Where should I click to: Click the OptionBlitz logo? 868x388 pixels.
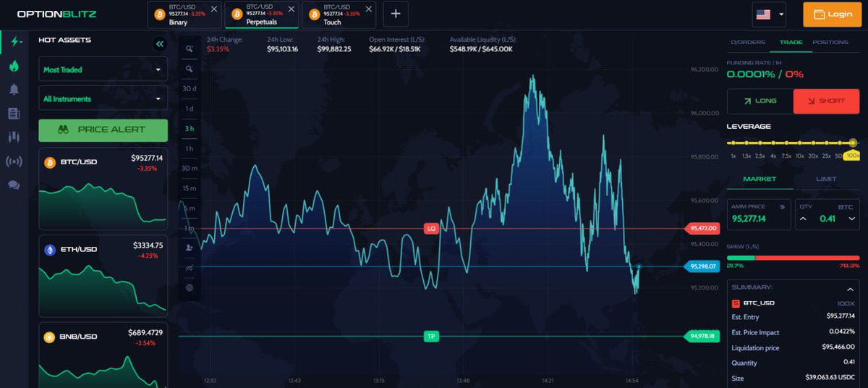click(56, 14)
